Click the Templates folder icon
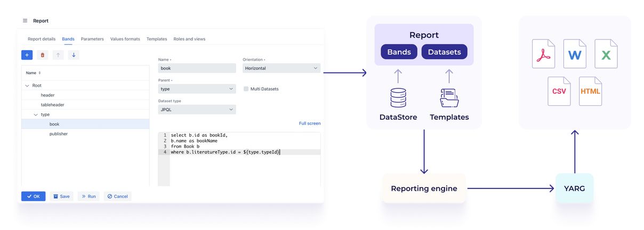 click(449, 98)
